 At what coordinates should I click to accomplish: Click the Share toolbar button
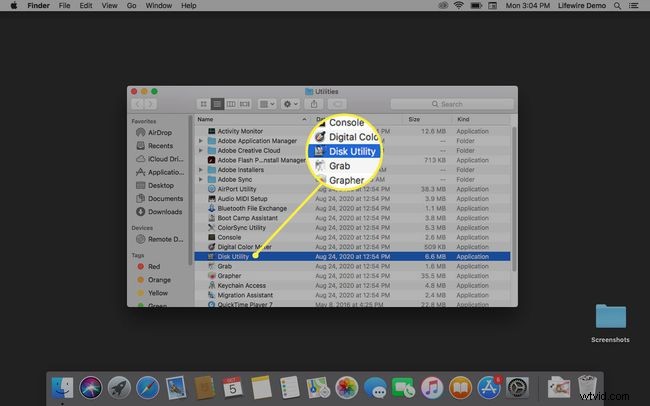tap(314, 104)
